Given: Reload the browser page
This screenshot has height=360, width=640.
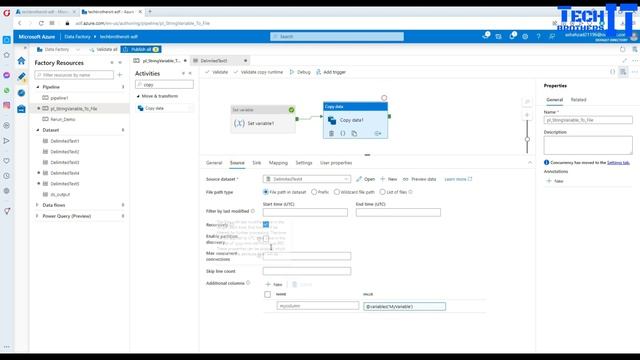Looking at the screenshot, I should point(41,23).
